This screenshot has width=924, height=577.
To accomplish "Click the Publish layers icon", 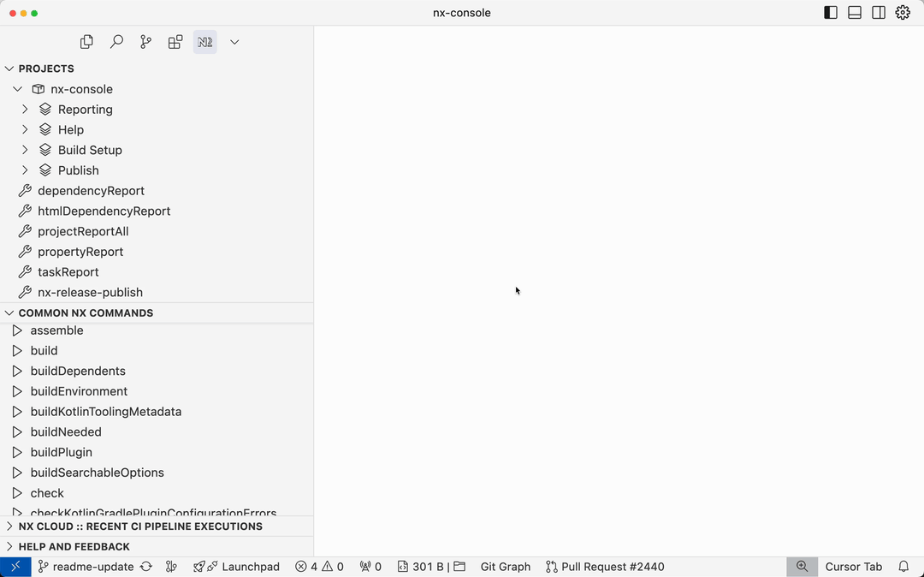I will point(45,170).
